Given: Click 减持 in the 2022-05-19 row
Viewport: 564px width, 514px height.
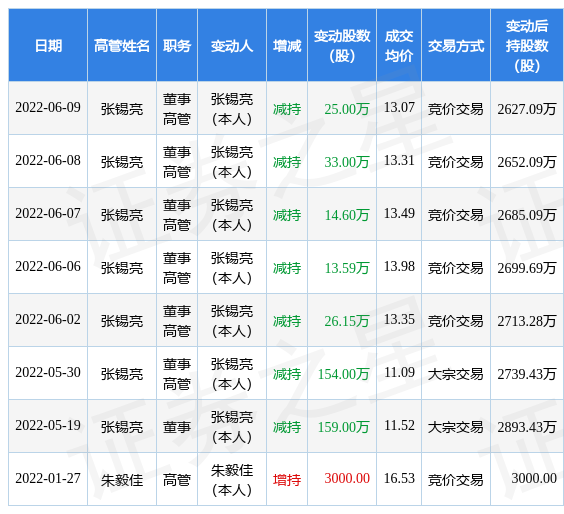Looking at the screenshot, I should [287, 427].
